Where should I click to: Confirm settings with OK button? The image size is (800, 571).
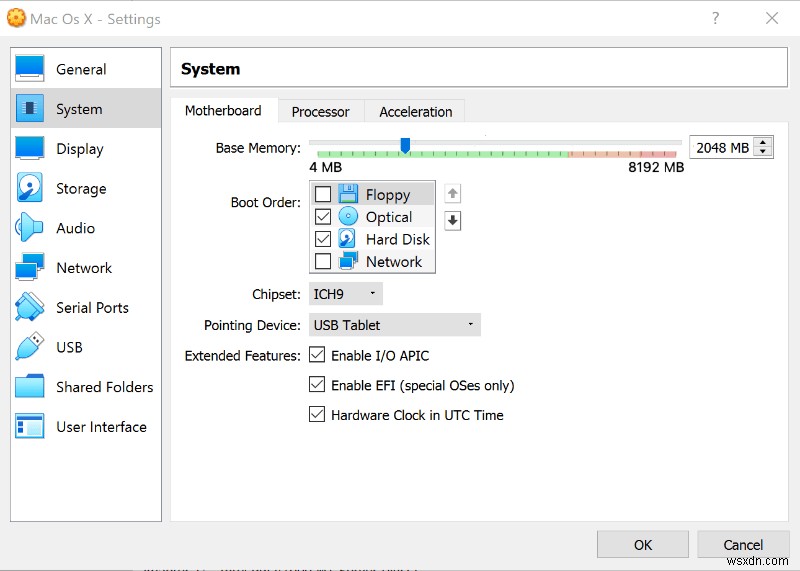point(642,545)
